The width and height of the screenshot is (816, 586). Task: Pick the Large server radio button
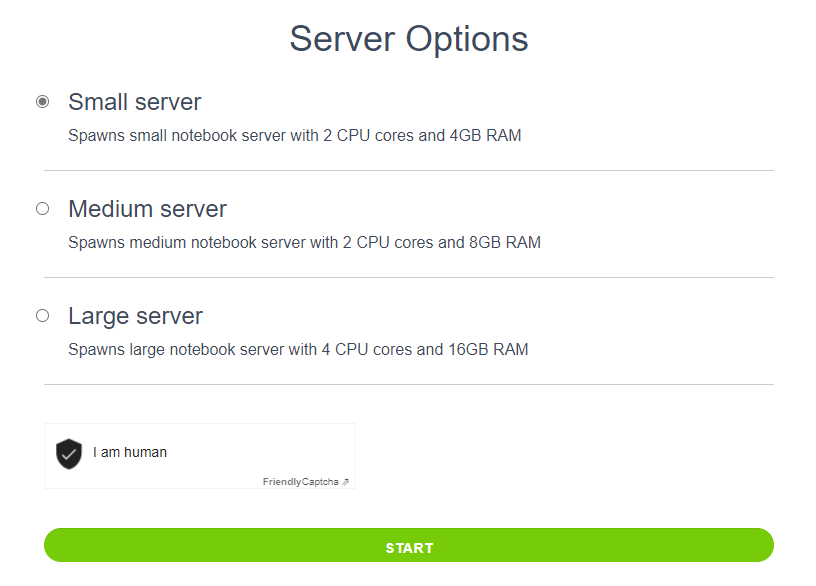coord(42,316)
